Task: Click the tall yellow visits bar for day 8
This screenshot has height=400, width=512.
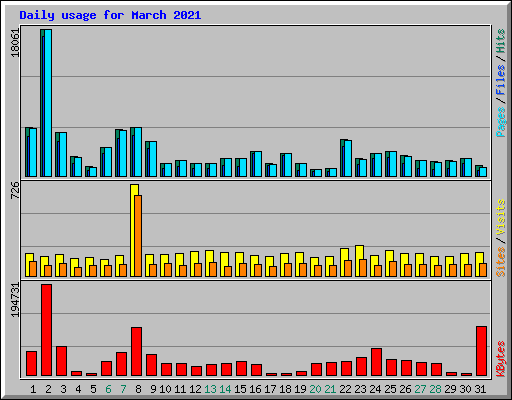Action: [x=134, y=230]
